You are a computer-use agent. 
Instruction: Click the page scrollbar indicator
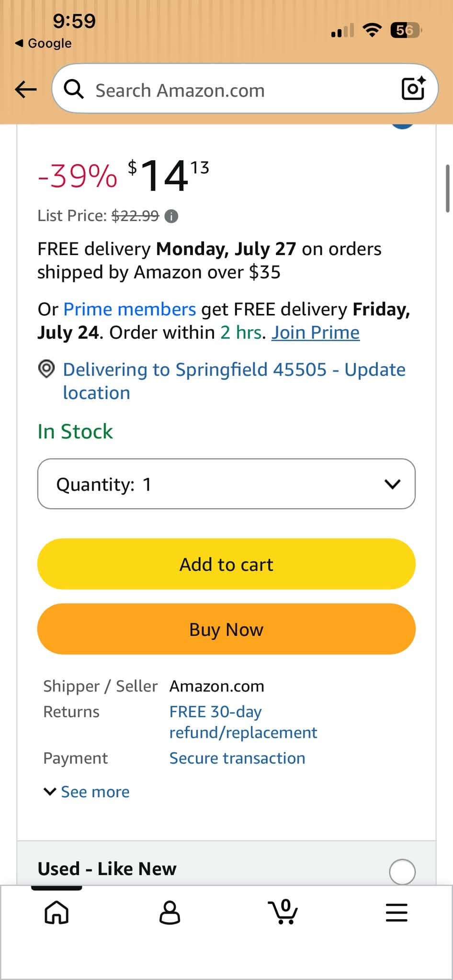[x=448, y=188]
